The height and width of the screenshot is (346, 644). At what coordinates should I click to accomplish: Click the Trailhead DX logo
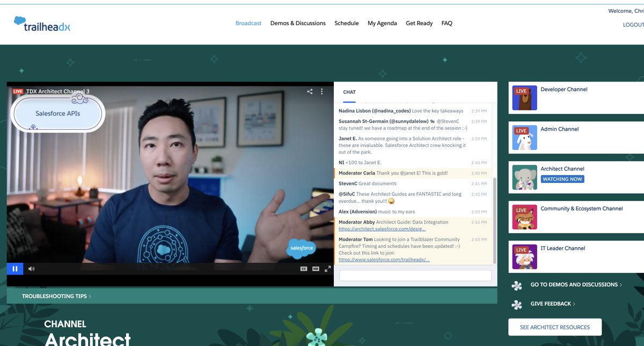click(42, 24)
